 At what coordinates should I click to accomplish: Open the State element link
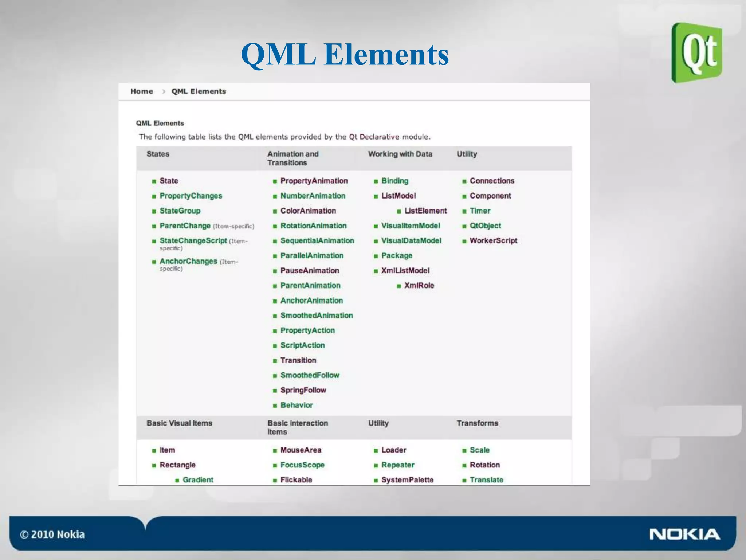[169, 181]
